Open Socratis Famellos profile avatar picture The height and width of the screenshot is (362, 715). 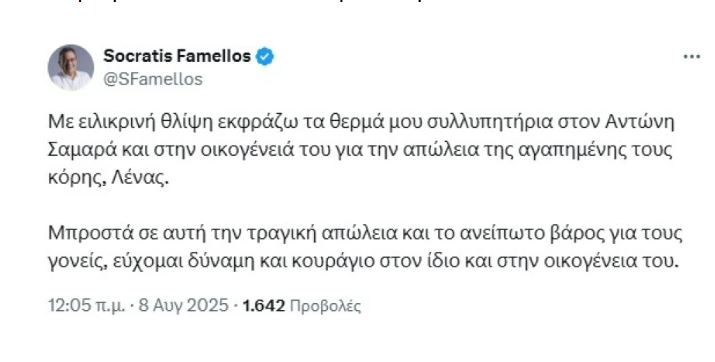click(x=71, y=67)
